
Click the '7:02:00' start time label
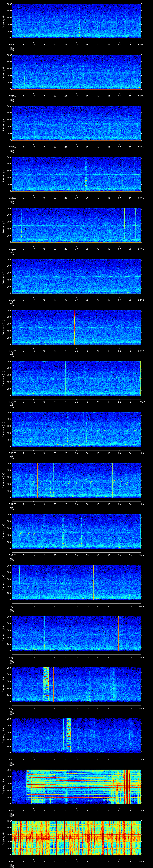click(x=12, y=555)
